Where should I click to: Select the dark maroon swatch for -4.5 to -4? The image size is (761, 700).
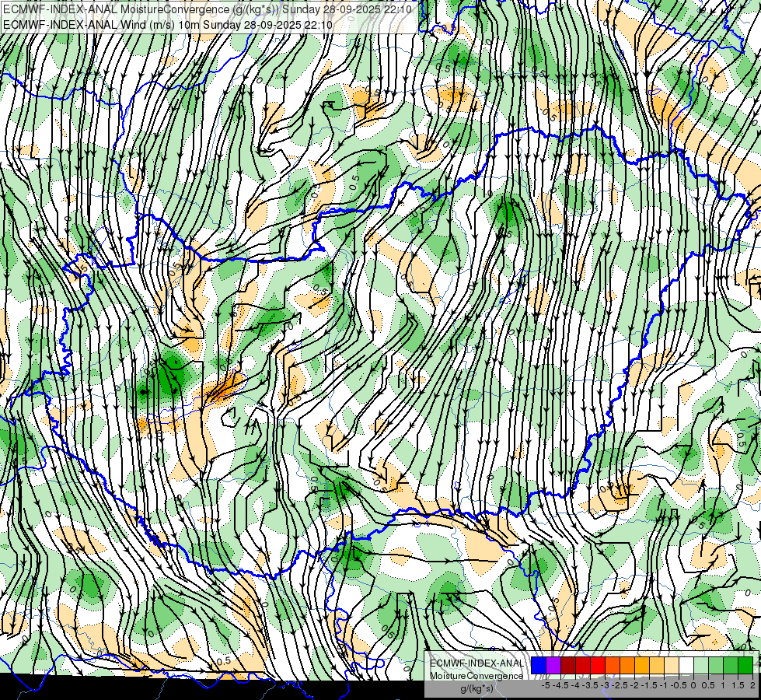click(568, 666)
